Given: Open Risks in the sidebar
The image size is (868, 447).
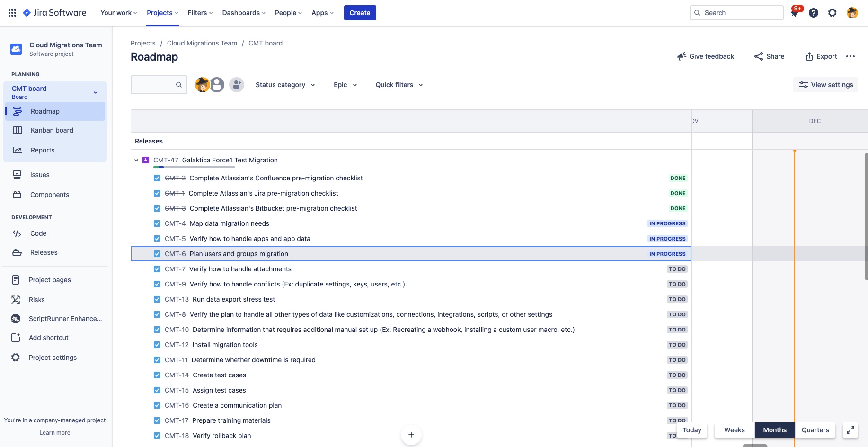Looking at the screenshot, I should [37, 300].
